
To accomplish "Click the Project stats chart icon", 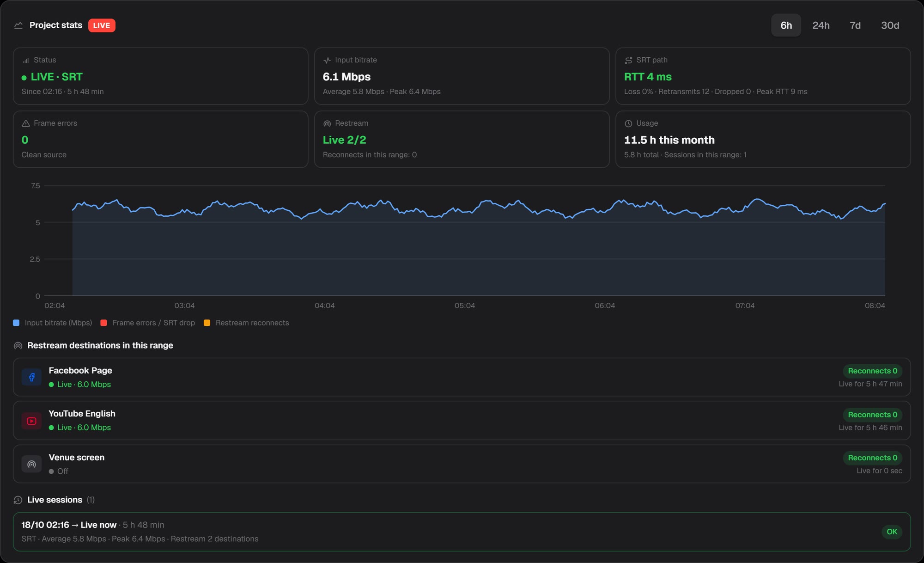I will 18,25.
